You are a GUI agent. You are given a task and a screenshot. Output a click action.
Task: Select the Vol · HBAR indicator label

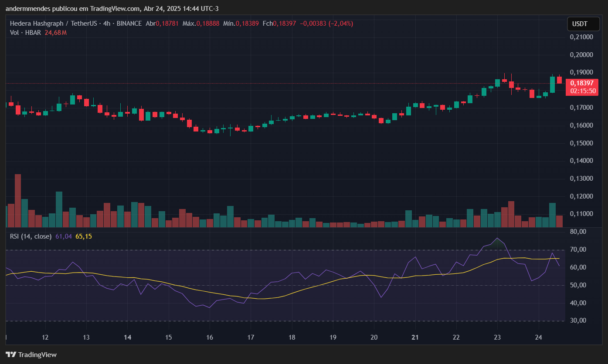pyautogui.click(x=26, y=32)
